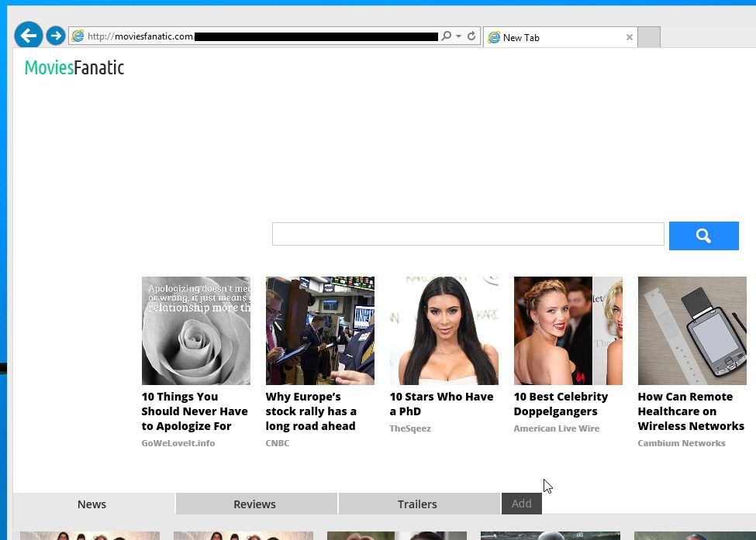This screenshot has width=756, height=540.
Task: Click the CNBC source label
Action: coord(278,443)
